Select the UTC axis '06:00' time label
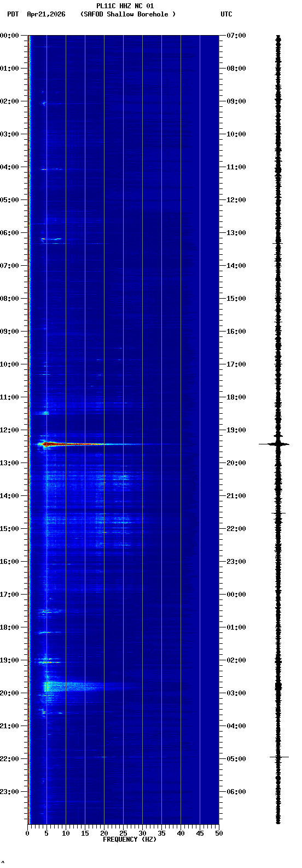Image resolution: width=302 pixels, height=868 pixels. [236, 792]
